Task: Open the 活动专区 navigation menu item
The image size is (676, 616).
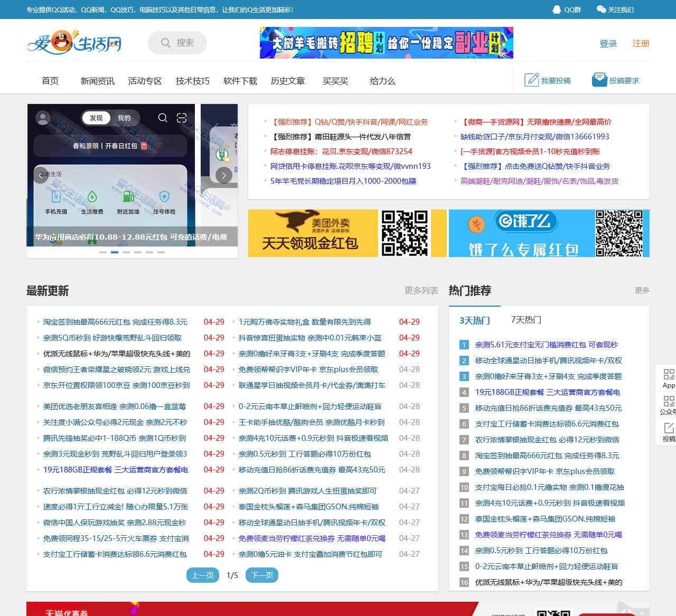Action: coord(145,81)
